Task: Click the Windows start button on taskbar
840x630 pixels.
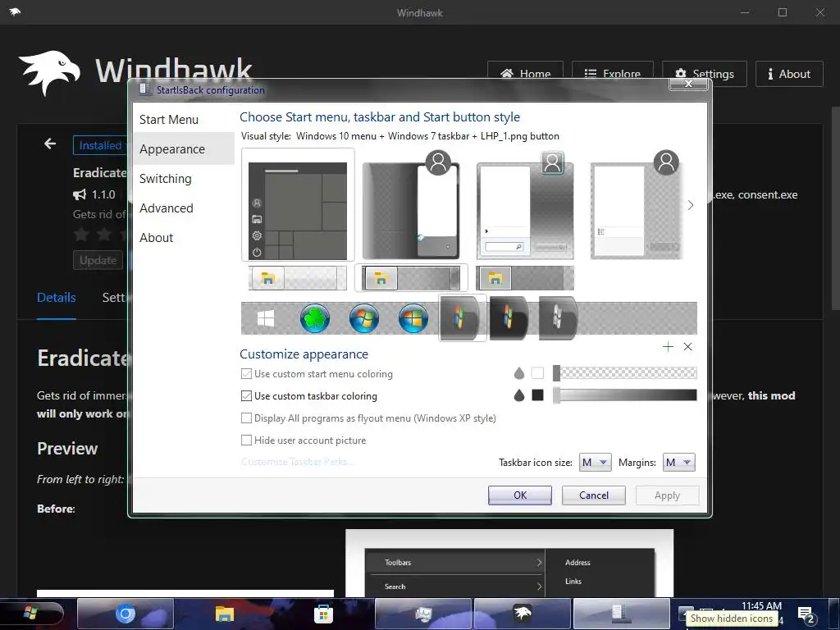Action: [x=31, y=614]
